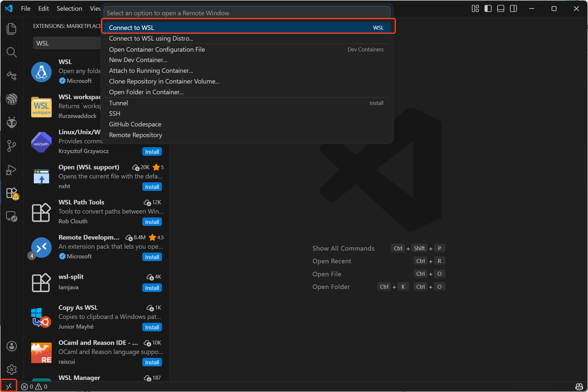This screenshot has height=392, width=588.
Task: Select Clone Repository in Container Volume
Action: click(246, 81)
